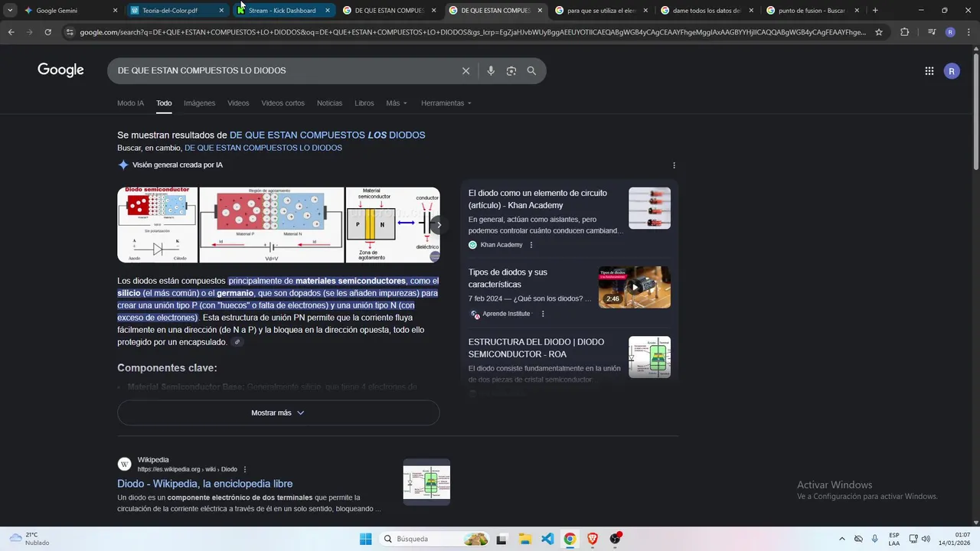Select the Videos cortos search filter
The image size is (980, 551).
coord(283,103)
